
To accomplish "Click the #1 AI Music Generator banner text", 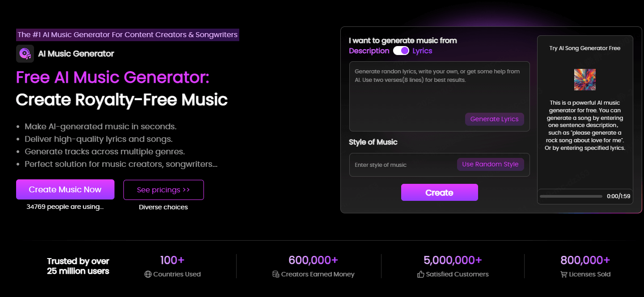I will coord(127,34).
